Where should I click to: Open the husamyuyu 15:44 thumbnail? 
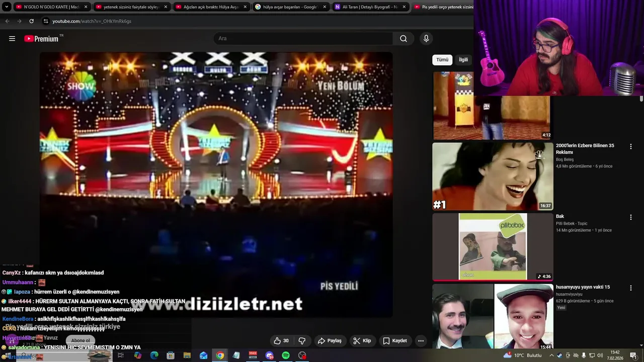point(493,317)
